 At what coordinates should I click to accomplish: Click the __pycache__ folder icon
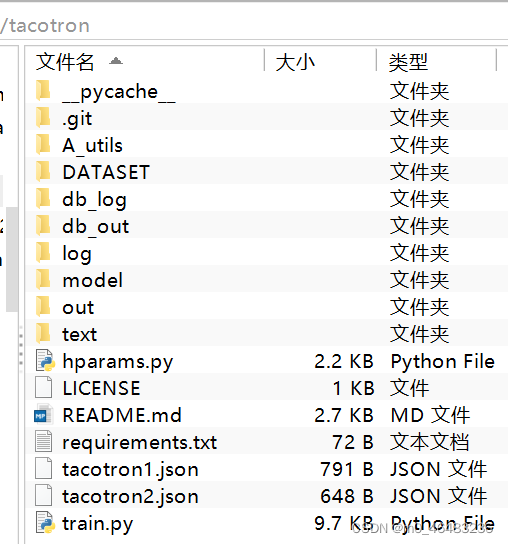tap(43, 91)
